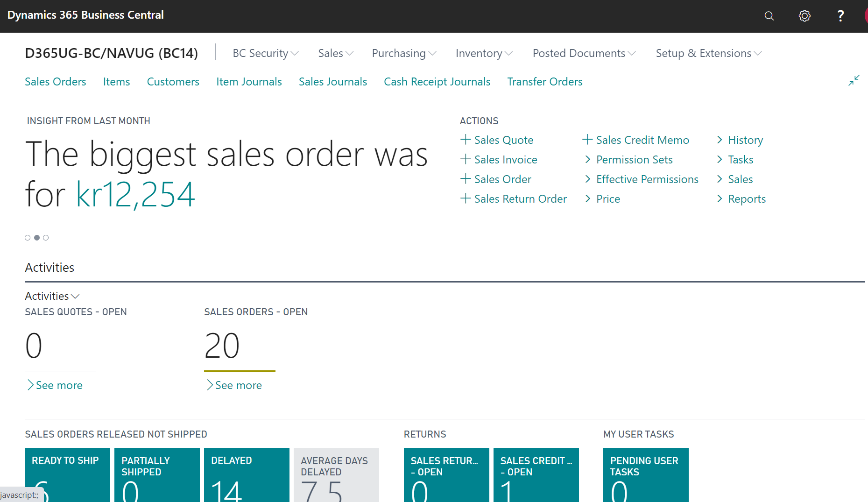
Task: Open the Ready To Ship tile
Action: coord(67,475)
